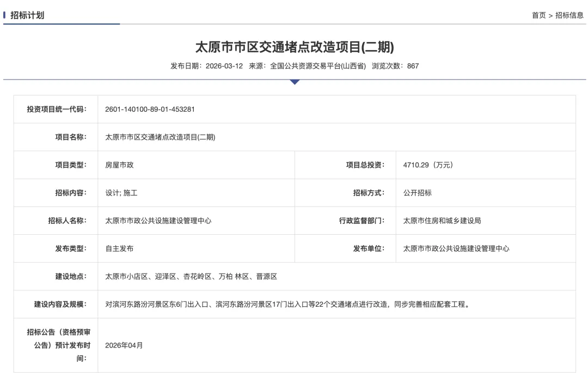Viewport: 588px width, 383px height.
Task: Click the 项目类型 label cell
Action: pyautogui.click(x=56, y=165)
